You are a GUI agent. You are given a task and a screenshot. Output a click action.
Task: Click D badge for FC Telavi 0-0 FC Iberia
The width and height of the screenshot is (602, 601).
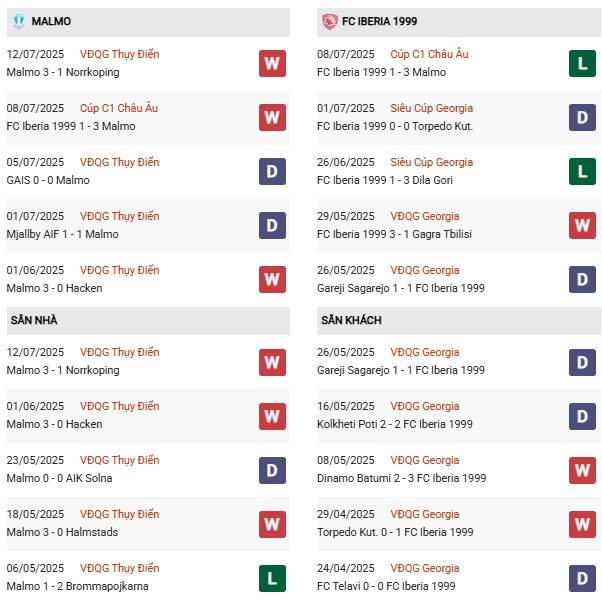click(582, 577)
